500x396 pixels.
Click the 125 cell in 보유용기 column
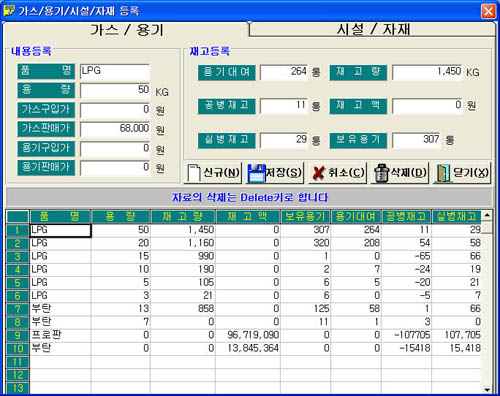click(306, 309)
